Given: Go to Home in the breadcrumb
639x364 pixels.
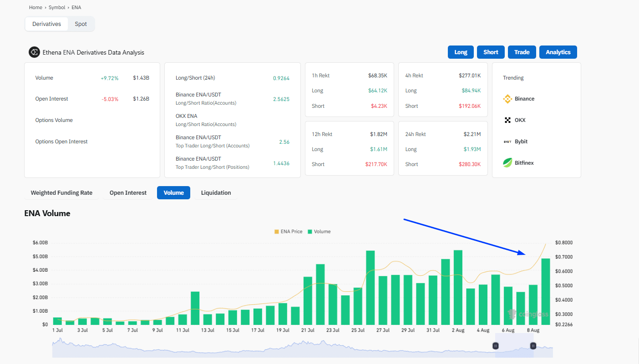Looking at the screenshot, I should [x=35, y=8].
